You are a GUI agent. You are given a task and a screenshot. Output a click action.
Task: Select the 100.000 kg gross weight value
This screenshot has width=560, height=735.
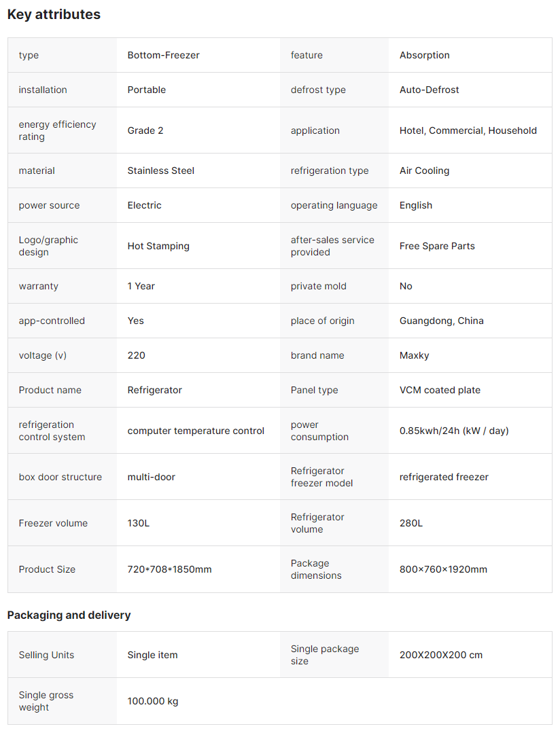pyautogui.click(x=152, y=701)
